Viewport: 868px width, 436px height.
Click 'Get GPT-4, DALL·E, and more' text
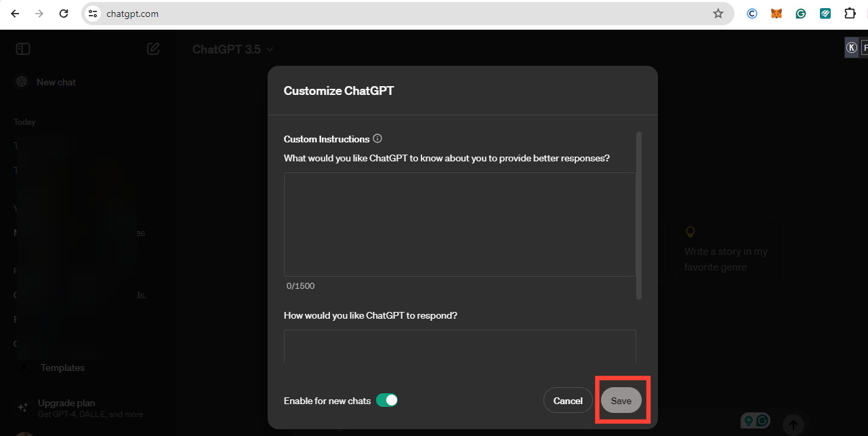pyautogui.click(x=91, y=414)
